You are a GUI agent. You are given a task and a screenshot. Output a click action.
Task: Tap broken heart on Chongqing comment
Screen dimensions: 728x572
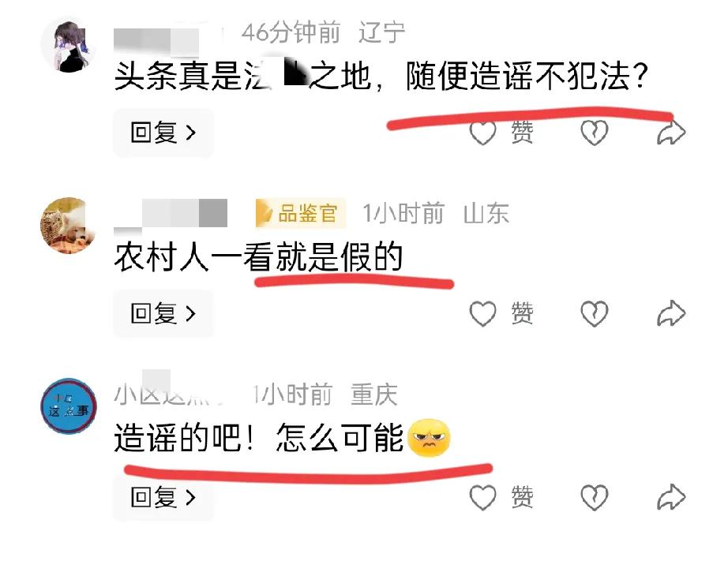tap(595, 497)
